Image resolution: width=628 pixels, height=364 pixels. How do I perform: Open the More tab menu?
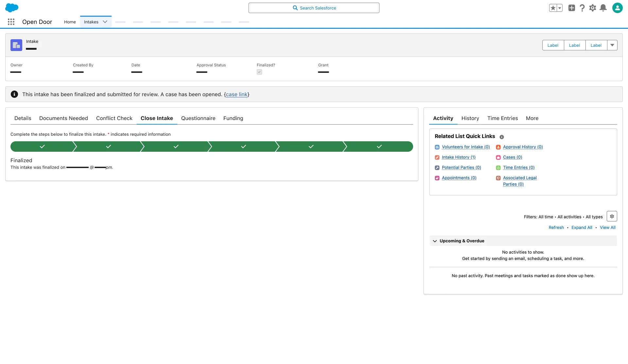(x=532, y=118)
